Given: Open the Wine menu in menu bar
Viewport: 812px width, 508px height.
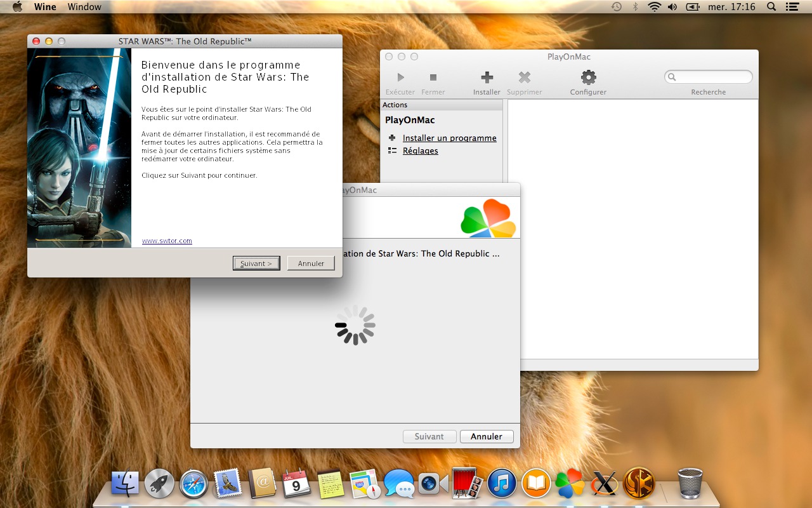Looking at the screenshot, I should pos(45,7).
